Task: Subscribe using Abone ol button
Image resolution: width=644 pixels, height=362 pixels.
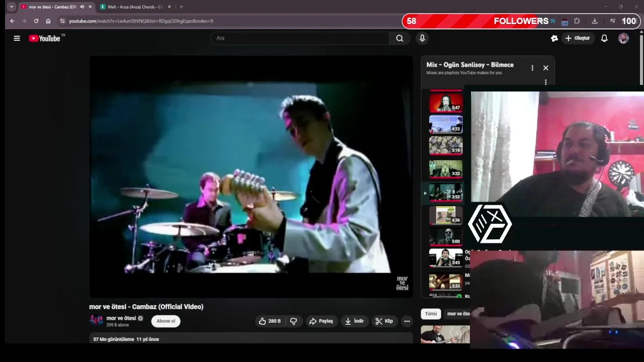Action: pos(166,321)
